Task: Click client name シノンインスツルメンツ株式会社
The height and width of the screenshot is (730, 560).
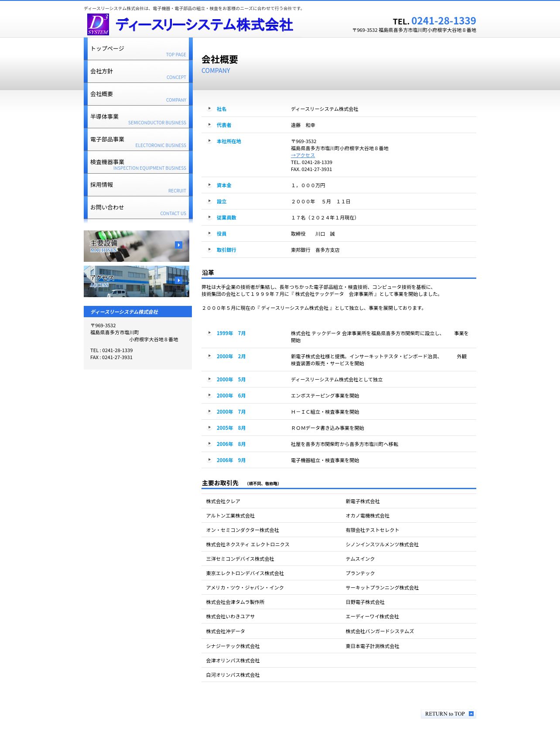Action: (382, 545)
